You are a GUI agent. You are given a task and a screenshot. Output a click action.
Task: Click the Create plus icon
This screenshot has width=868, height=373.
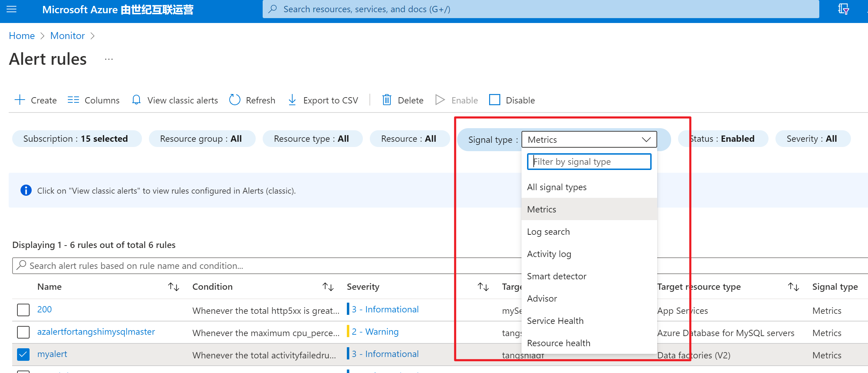(20, 100)
